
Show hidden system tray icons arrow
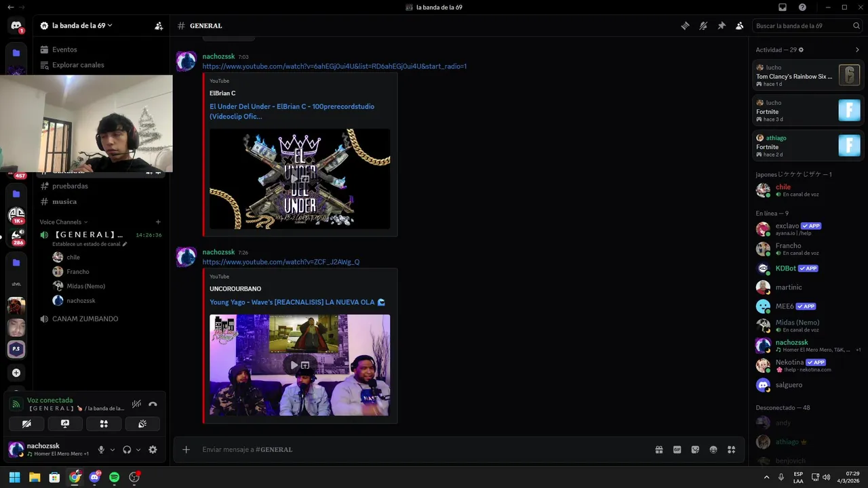(767, 477)
